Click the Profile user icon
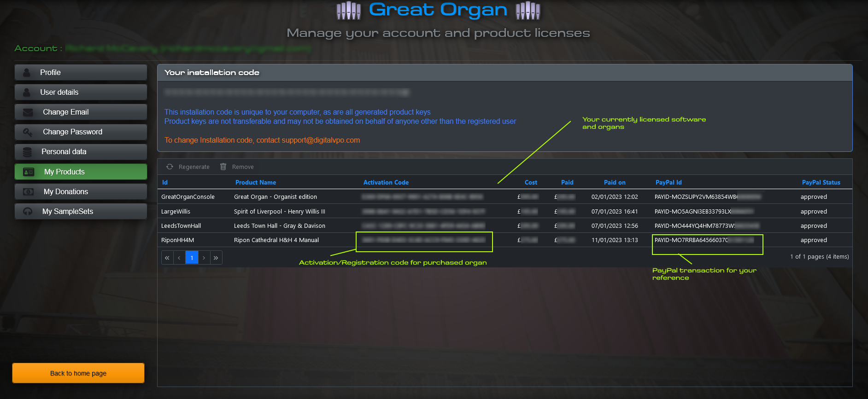868x399 pixels. click(x=27, y=72)
